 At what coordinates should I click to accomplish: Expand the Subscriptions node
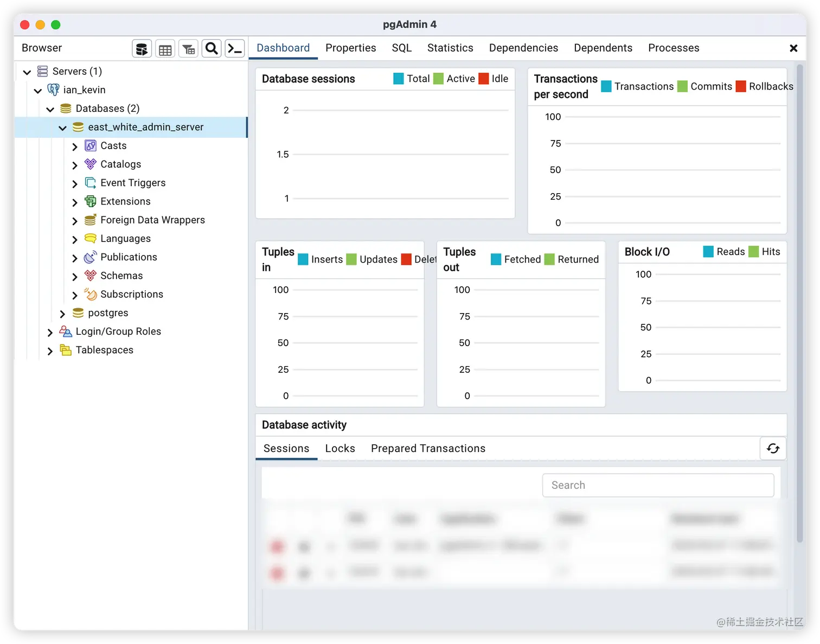click(75, 295)
